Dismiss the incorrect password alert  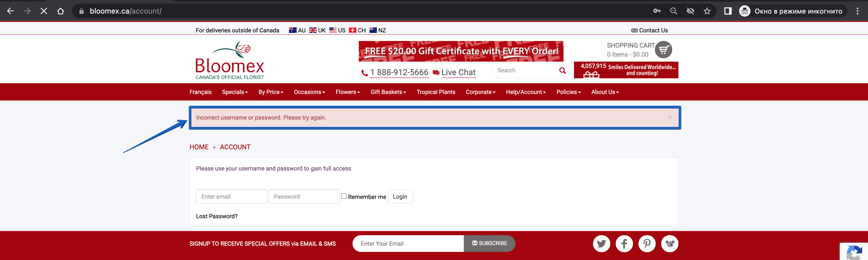click(x=670, y=117)
